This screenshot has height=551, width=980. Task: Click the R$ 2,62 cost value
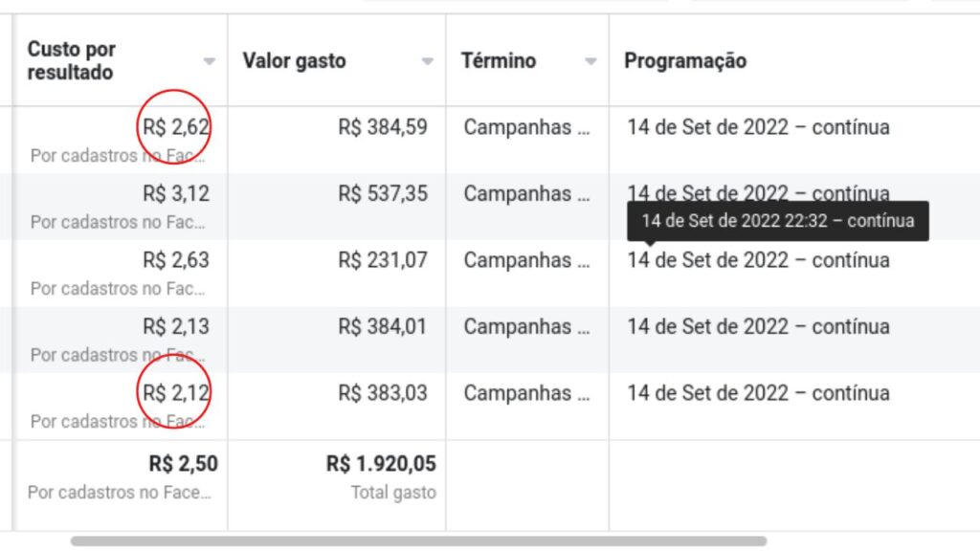[176, 127]
